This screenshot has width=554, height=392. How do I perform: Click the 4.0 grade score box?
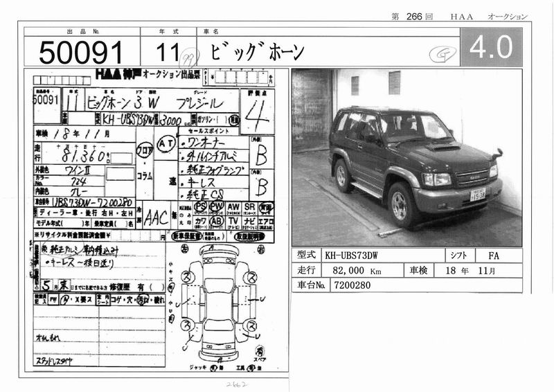(490, 47)
